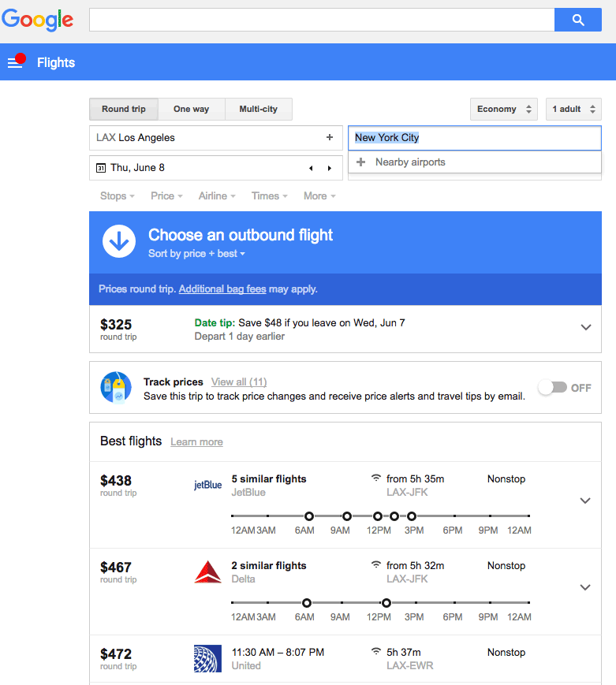Select the Multi-city option
The height and width of the screenshot is (685, 616).
tap(258, 109)
